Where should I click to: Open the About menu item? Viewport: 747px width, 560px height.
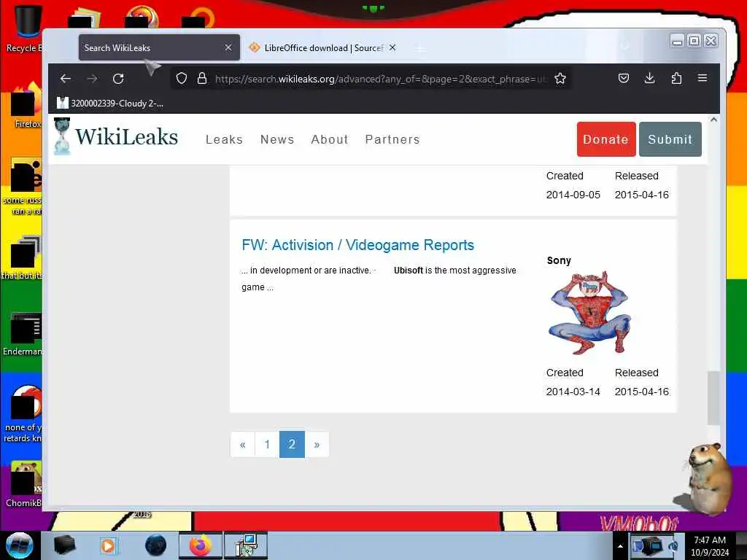click(x=330, y=139)
